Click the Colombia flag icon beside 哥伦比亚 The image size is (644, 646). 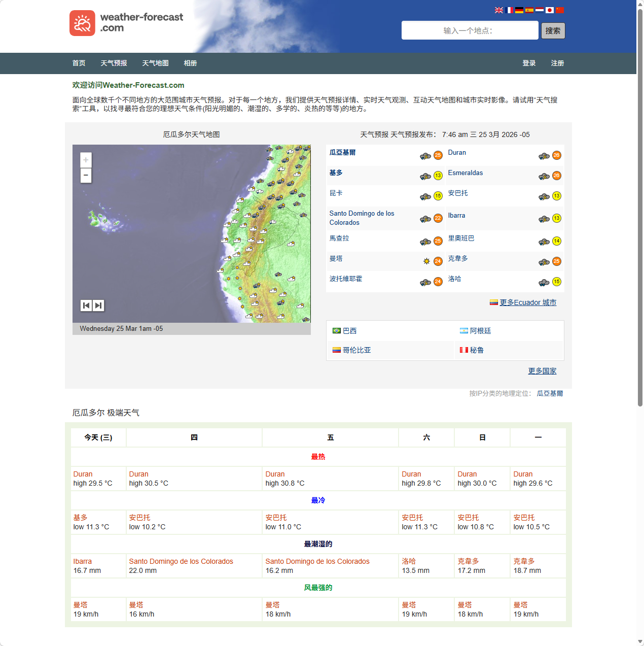point(337,350)
